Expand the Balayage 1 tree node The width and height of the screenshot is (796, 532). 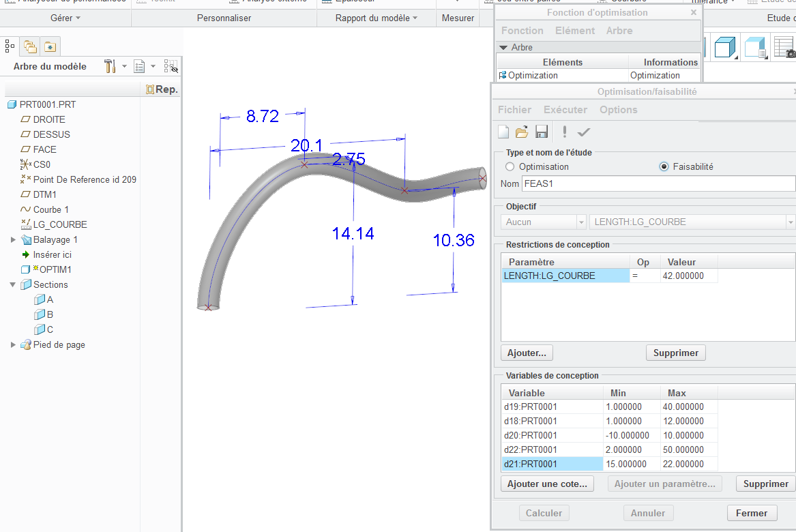[x=13, y=239]
